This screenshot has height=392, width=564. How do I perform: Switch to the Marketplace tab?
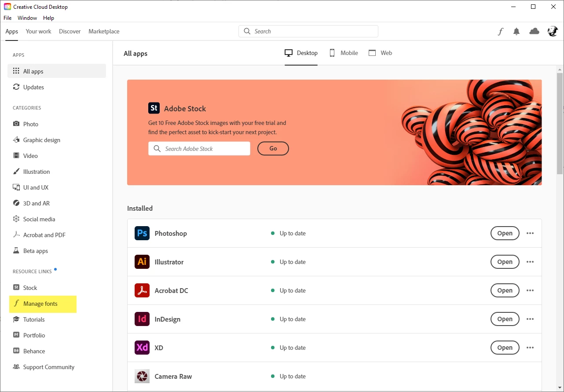pos(104,31)
